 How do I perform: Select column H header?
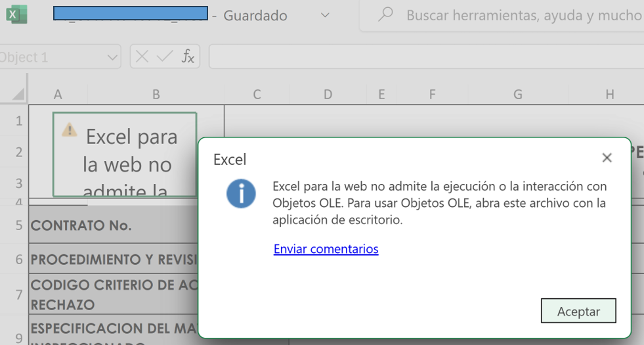click(609, 95)
